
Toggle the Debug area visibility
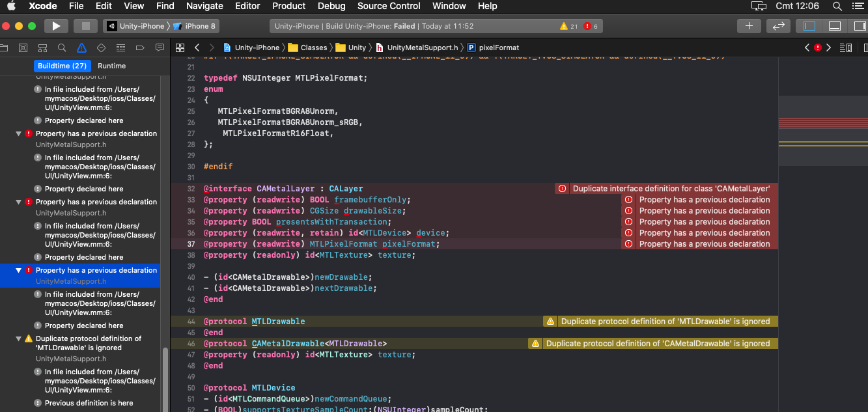tap(834, 26)
